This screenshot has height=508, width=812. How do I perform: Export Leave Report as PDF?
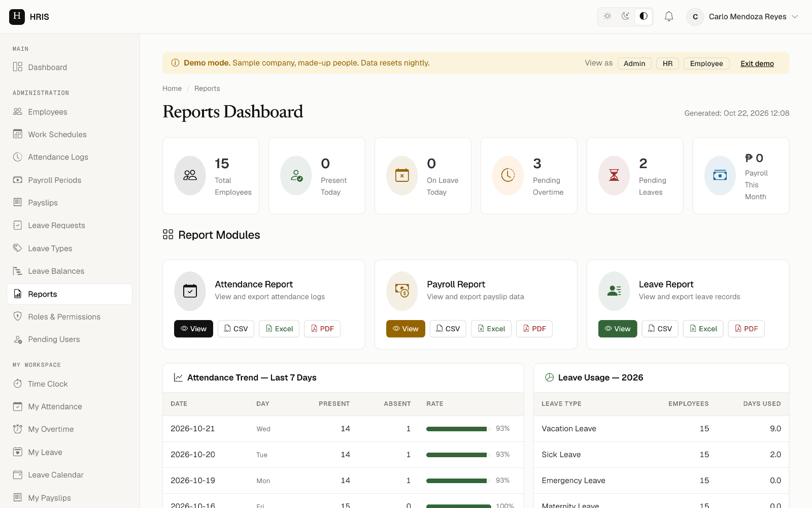[747, 329]
